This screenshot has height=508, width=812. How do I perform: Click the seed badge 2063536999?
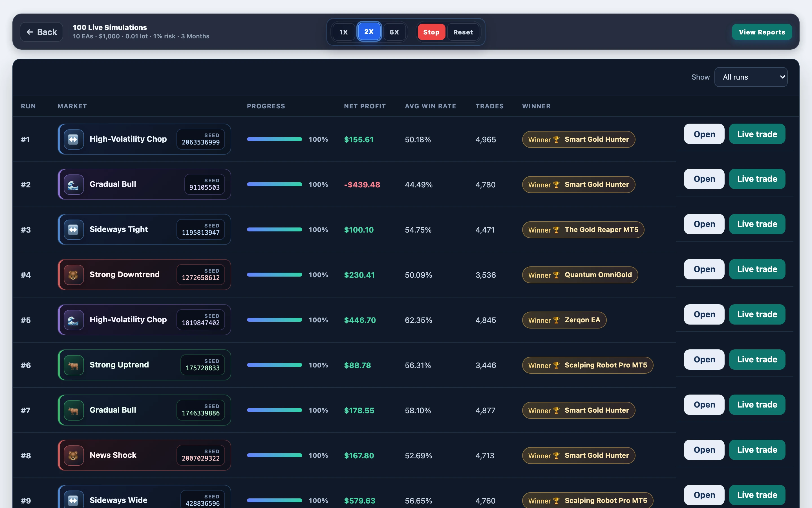[201, 139]
